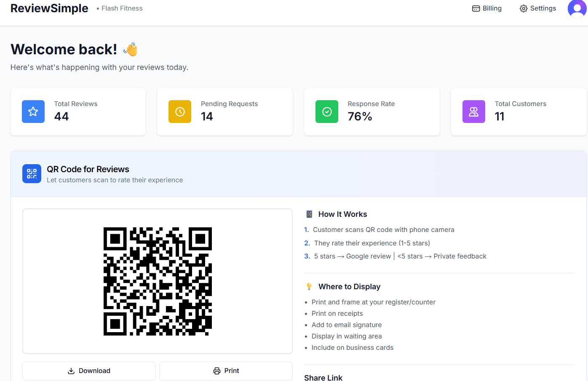This screenshot has width=588, height=381.
Task: Click the Share Link heading
Action: pyautogui.click(x=323, y=377)
